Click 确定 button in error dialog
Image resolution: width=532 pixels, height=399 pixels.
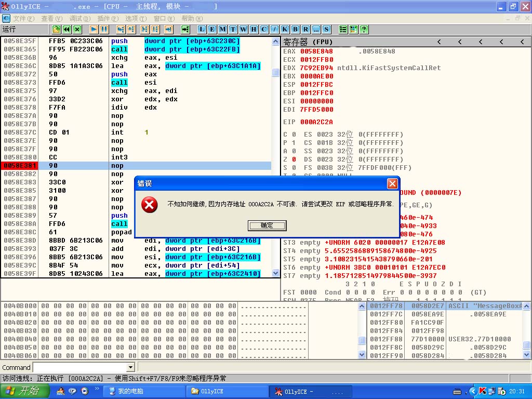(x=267, y=225)
